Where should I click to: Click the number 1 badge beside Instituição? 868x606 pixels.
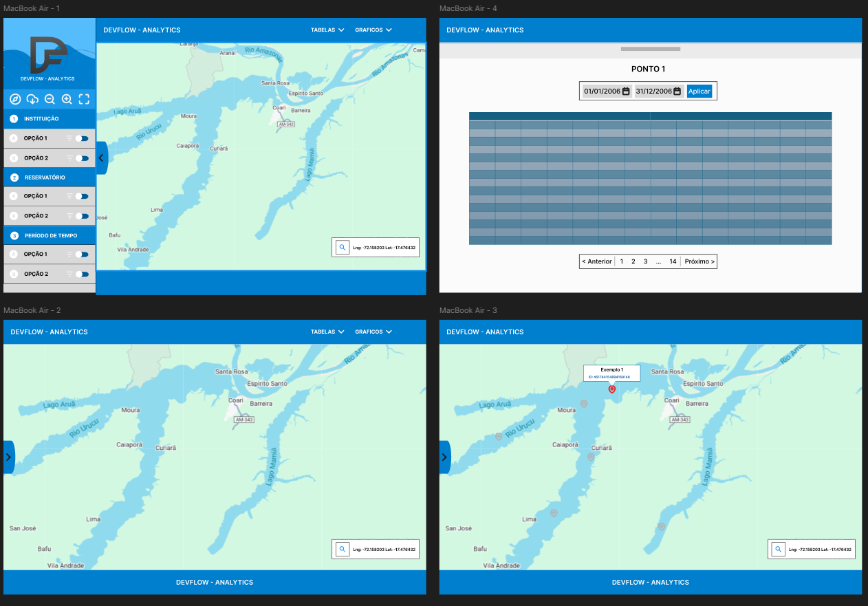click(x=14, y=119)
